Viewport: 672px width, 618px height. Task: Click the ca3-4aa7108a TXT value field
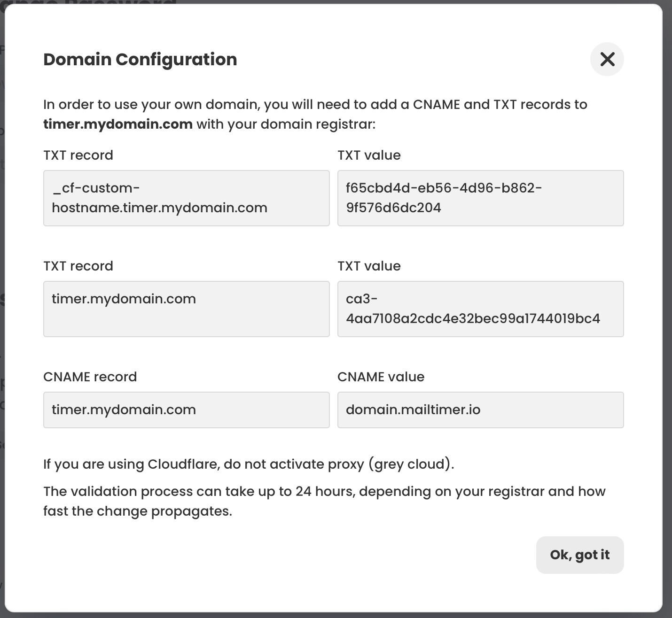(480, 309)
